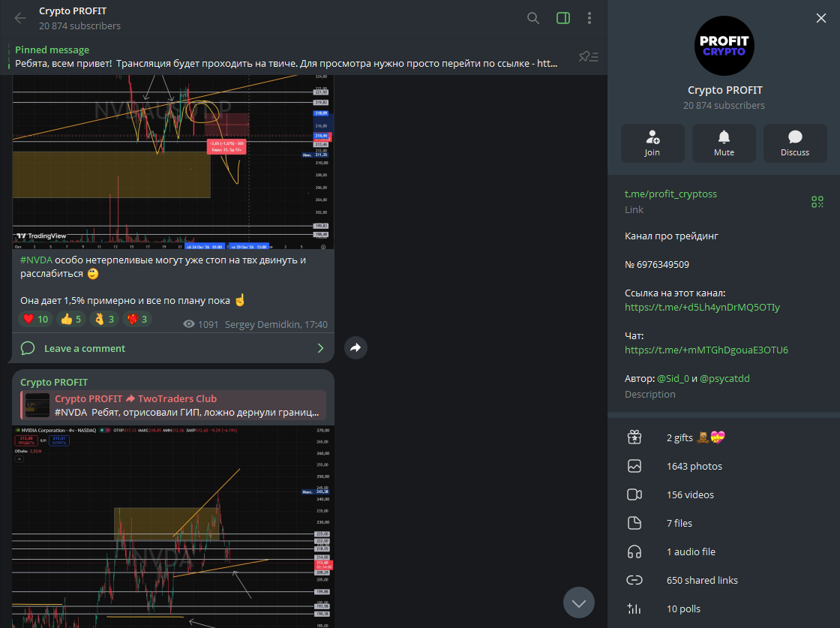Toggle the OK hand reaction showing 3
840x628 pixels.
pyautogui.click(x=104, y=320)
